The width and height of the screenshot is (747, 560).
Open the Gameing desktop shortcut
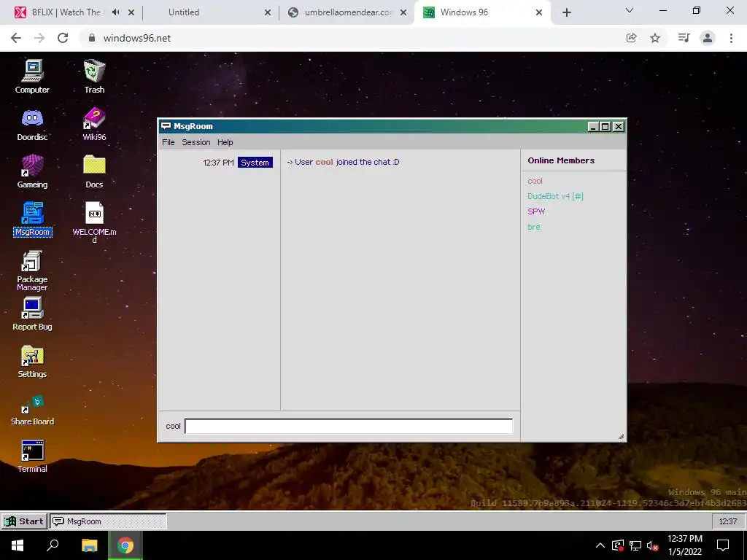(x=32, y=171)
